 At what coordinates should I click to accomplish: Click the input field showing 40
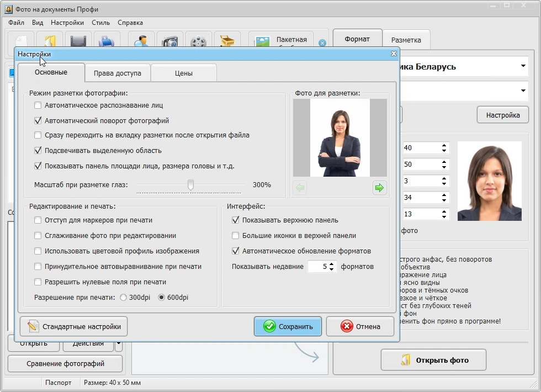422,148
